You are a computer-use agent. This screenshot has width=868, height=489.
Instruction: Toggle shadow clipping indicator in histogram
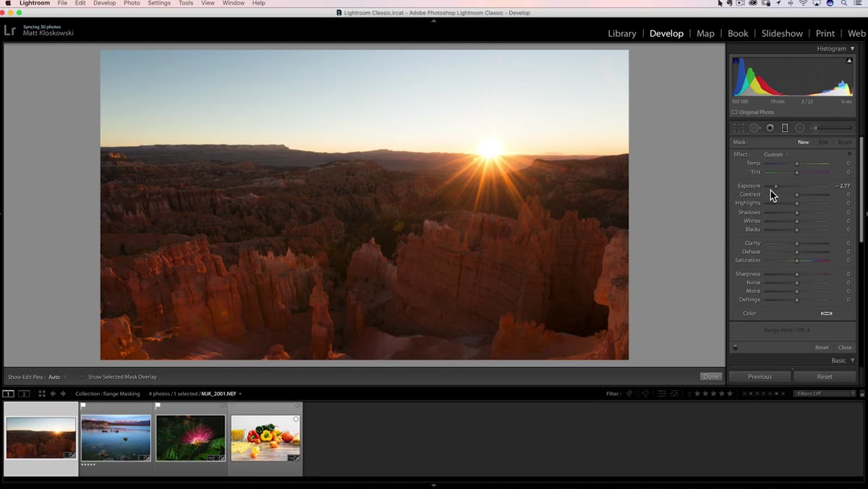coord(737,61)
